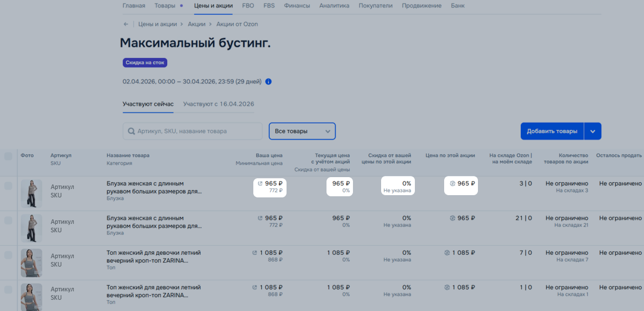This screenshot has height=311, width=644.
Task: Open the Все товары filter dropdown
Action: (302, 131)
